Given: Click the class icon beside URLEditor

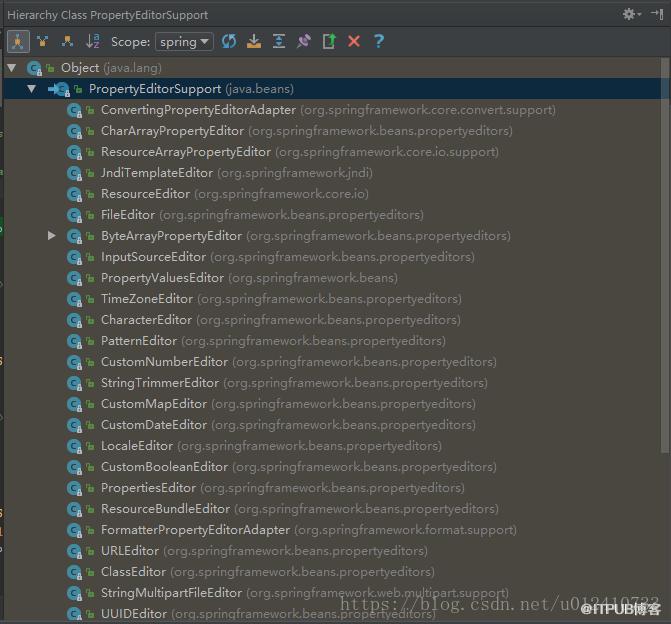Looking at the screenshot, I should coord(74,550).
